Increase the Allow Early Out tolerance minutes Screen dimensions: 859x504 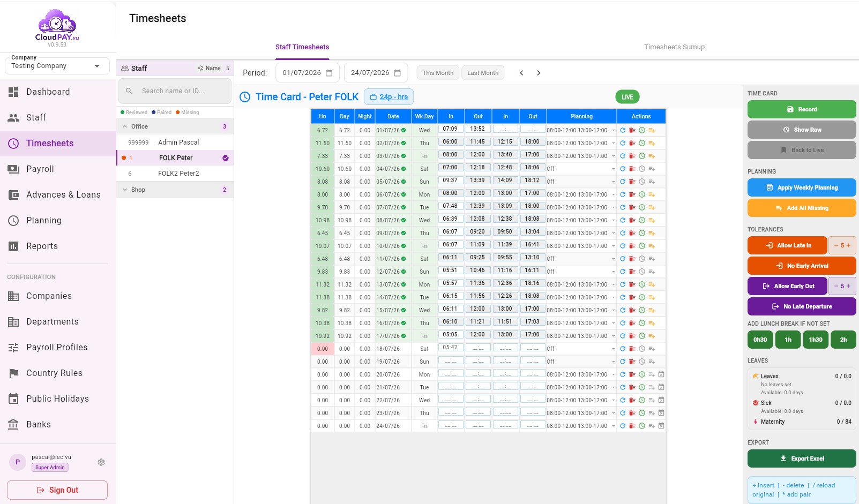tap(849, 286)
